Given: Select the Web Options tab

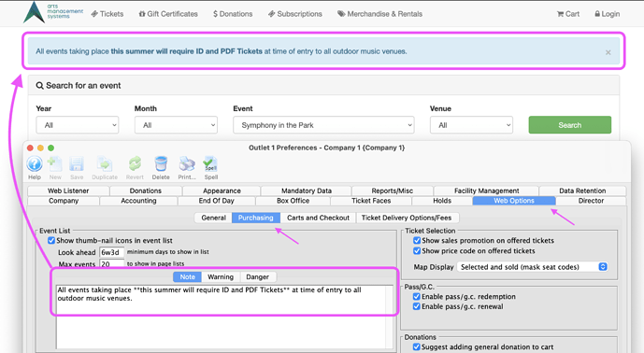Looking at the screenshot, I should [x=514, y=201].
